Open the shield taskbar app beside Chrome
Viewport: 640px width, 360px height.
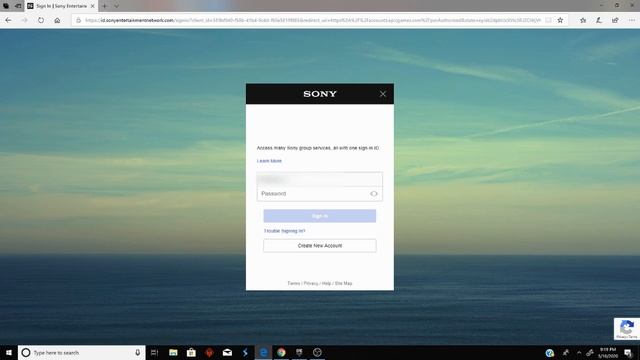click(299, 353)
